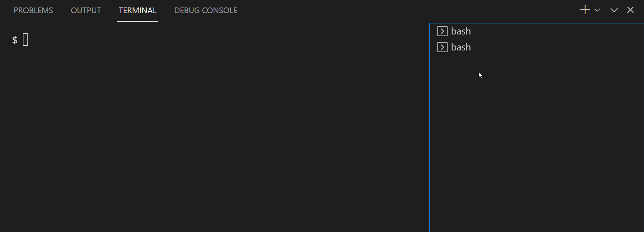Click the bash shell icon of the second terminal
The height and width of the screenshot is (232, 644).
tap(442, 47)
